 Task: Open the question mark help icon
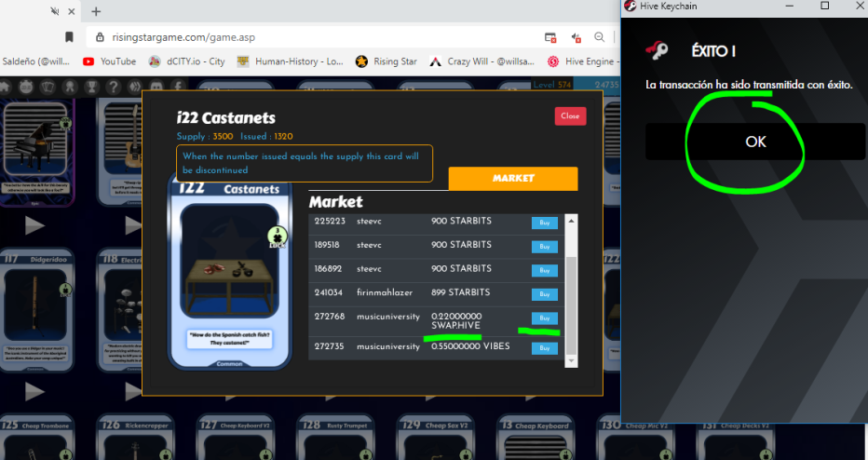113,87
